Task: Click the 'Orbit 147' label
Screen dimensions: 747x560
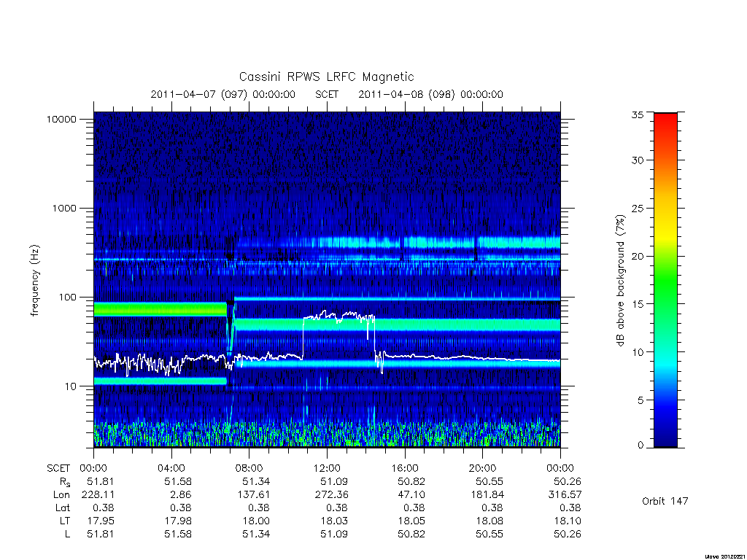Action: 665,501
